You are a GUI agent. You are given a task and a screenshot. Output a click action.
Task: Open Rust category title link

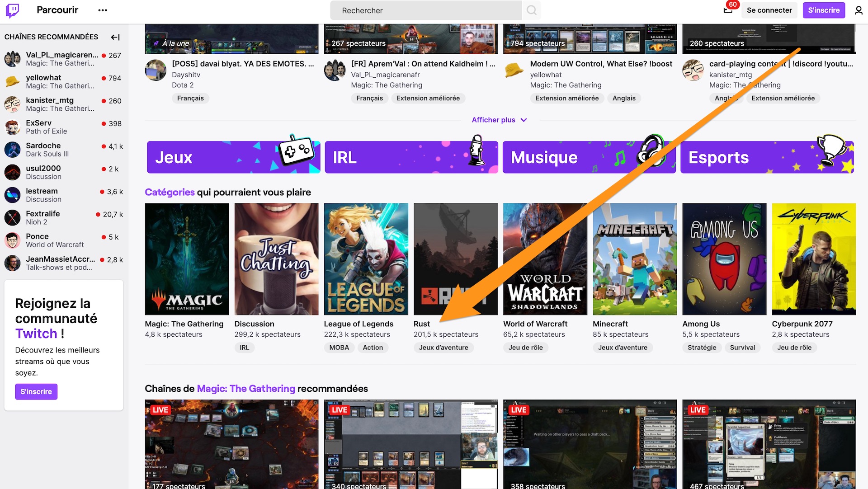coord(421,324)
